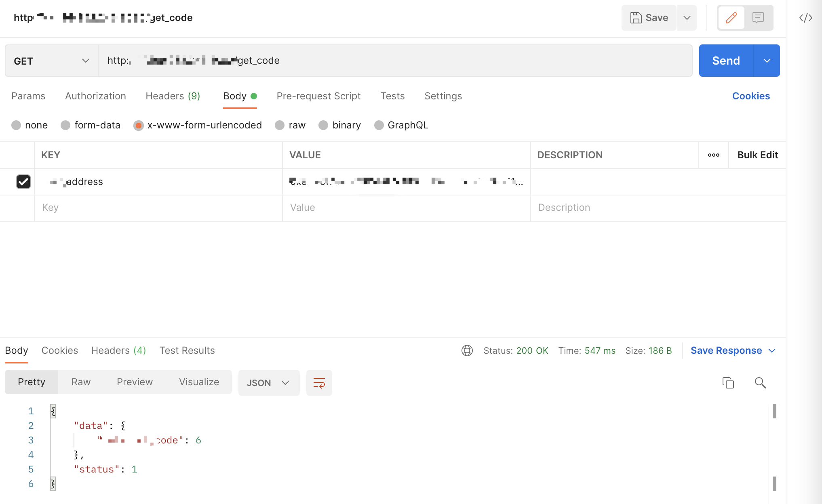822x504 pixels.
Task: Expand the Send button arrow menu
Action: pyautogui.click(x=767, y=61)
